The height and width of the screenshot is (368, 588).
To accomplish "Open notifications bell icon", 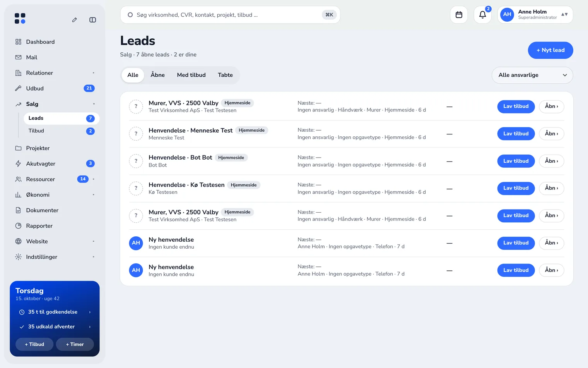I will click(x=482, y=15).
